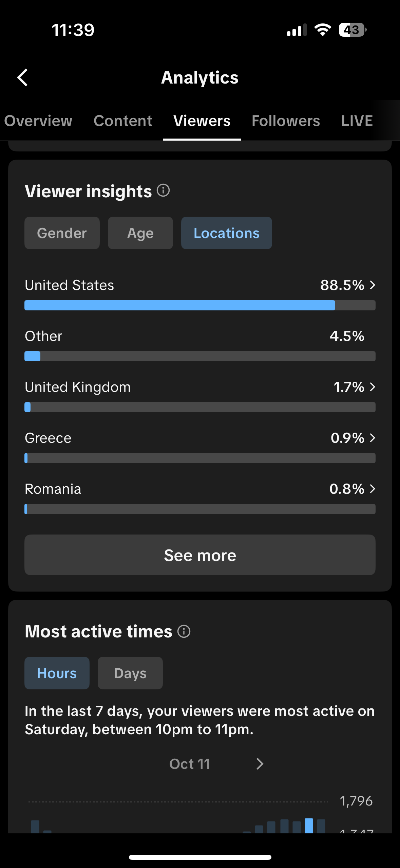Expand Greece location details
Viewport: 400px width, 868px height.
[x=372, y=438]
